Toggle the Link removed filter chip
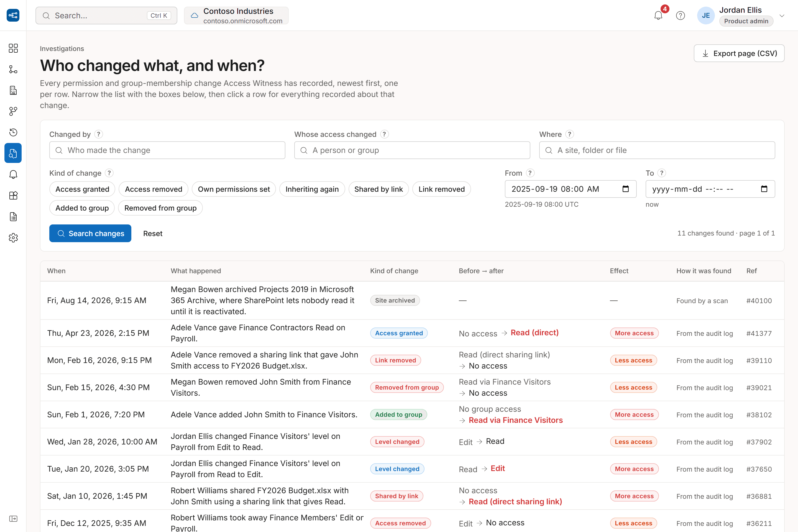The height and width of the screenshot is (532, 798). click(x=441, y=189)
